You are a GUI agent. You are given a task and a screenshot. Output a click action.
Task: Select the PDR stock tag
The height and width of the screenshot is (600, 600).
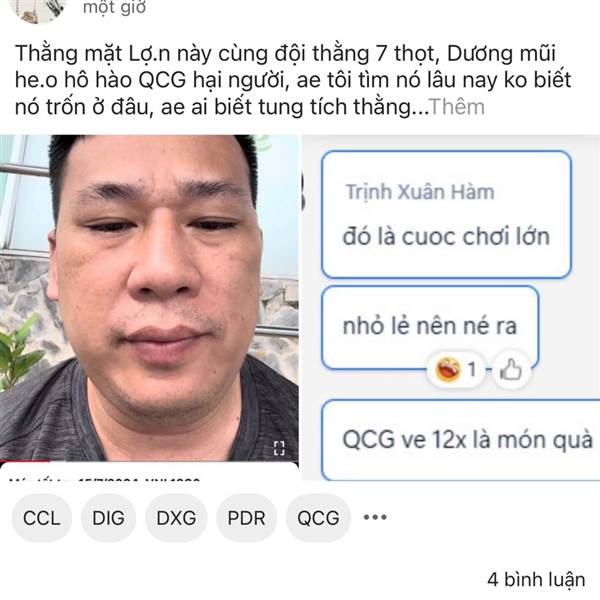coord(246,518)
